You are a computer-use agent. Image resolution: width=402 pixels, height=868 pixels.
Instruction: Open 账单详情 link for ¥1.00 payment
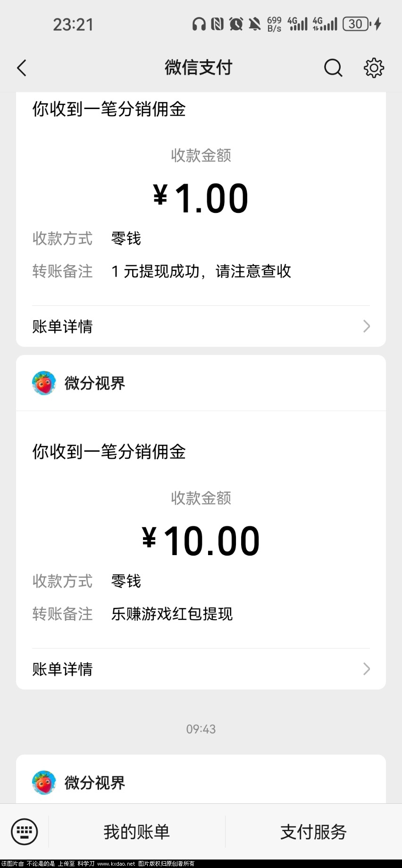coord(62,326)
